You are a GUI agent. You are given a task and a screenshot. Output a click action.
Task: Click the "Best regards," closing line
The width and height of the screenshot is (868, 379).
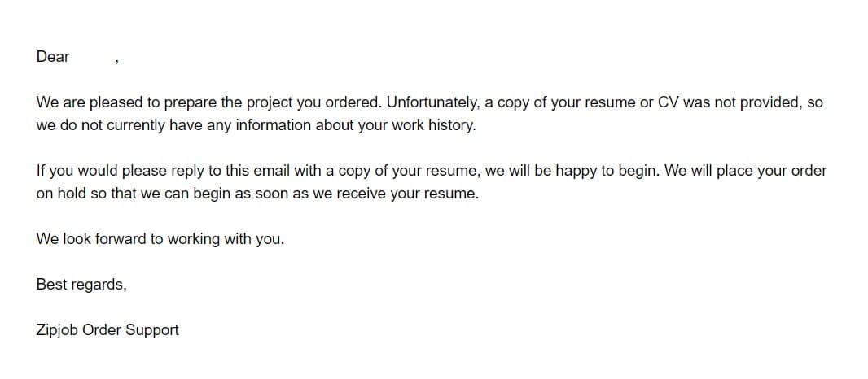[81, 285]
